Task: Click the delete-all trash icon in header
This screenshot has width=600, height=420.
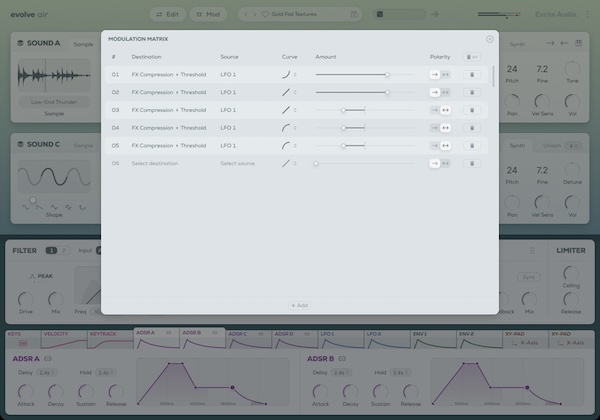Action: pos(472,57)
